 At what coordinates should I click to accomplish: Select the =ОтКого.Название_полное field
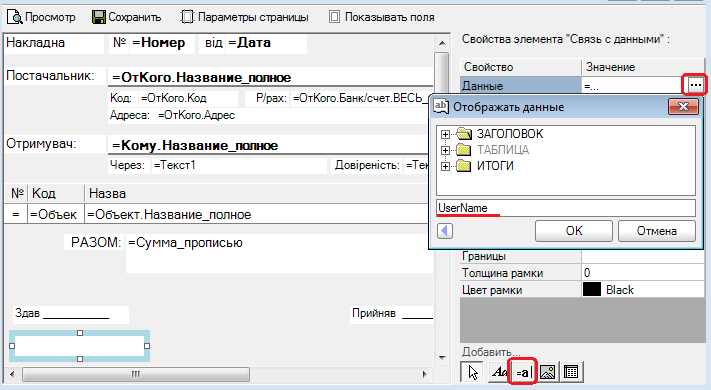tap(270, 78)
